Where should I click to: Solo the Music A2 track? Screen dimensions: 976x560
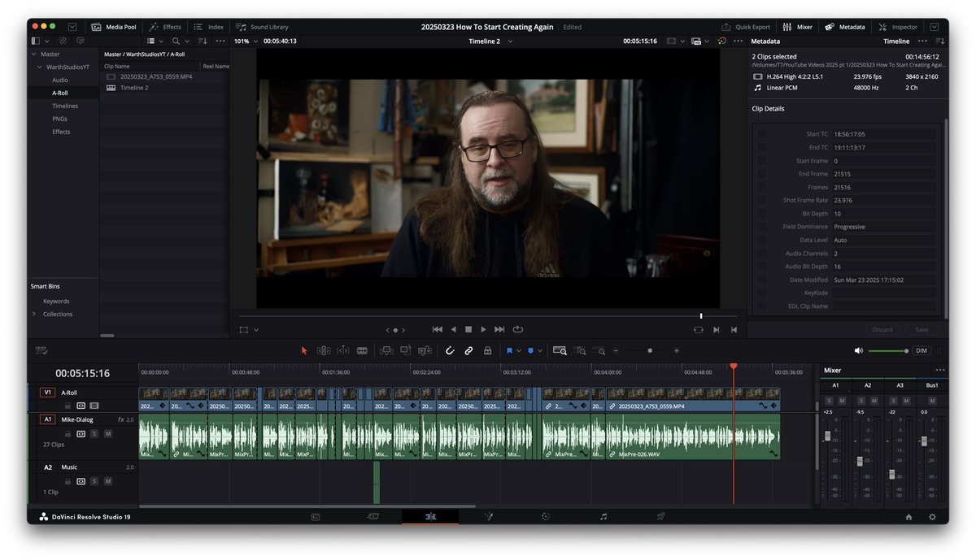(94, 481)
